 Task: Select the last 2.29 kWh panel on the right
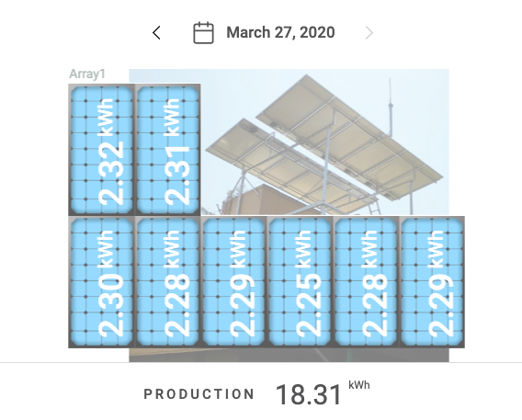(432, 282)
